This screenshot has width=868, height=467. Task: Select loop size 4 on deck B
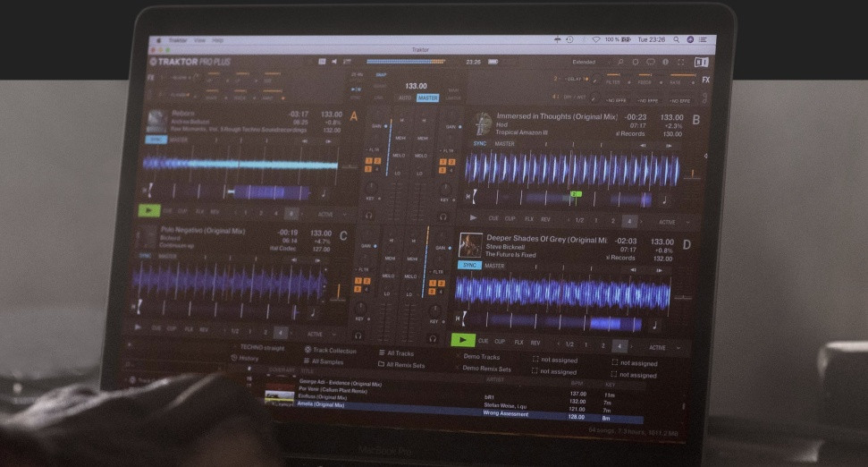(x=628, y=221)
